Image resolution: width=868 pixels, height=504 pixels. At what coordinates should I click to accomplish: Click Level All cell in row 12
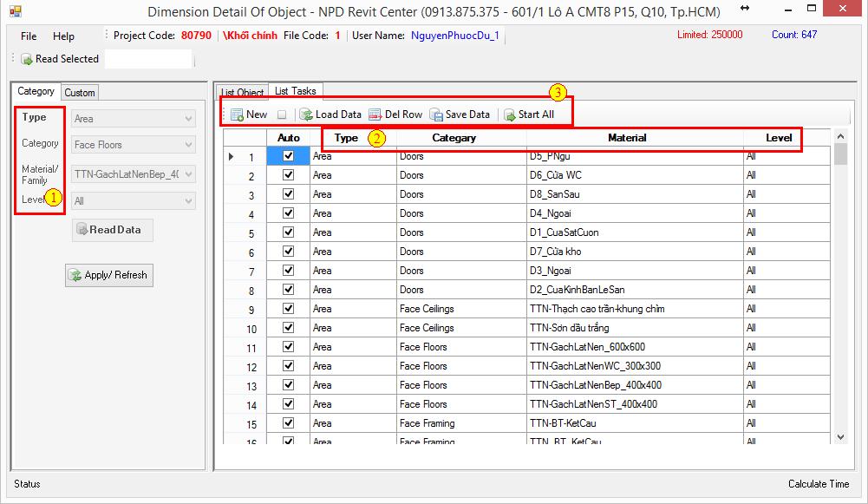[x=786, y=366]
